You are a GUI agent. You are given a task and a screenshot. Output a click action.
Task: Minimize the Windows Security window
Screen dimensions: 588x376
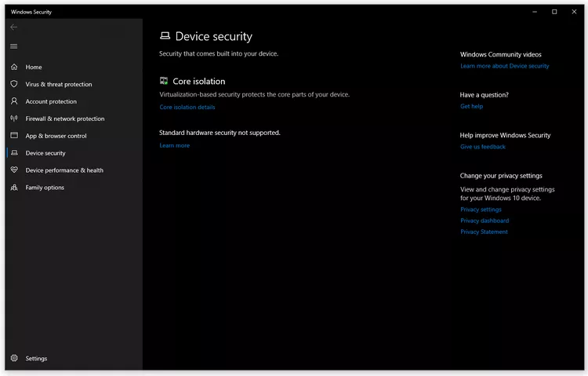click(x=535, y=12)
